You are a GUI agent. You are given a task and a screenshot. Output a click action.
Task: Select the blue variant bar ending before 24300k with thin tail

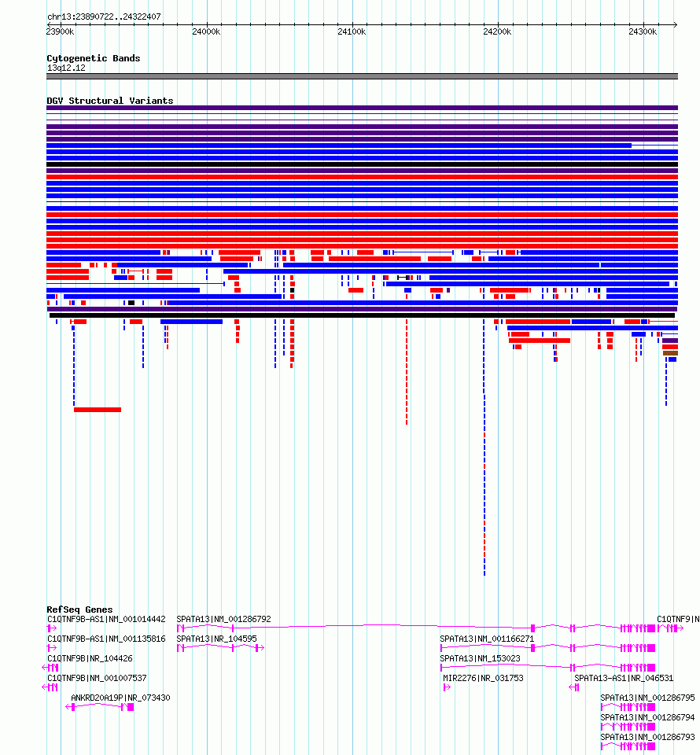click(x=362, y=145)
